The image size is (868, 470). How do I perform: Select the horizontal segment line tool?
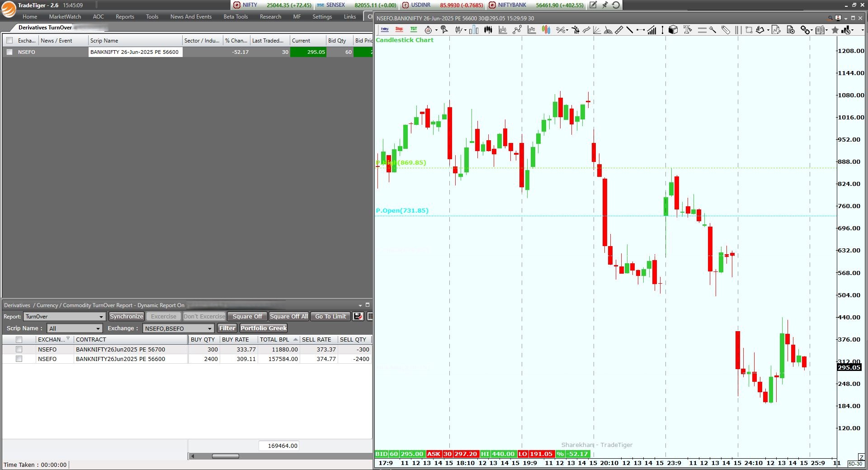641,30
